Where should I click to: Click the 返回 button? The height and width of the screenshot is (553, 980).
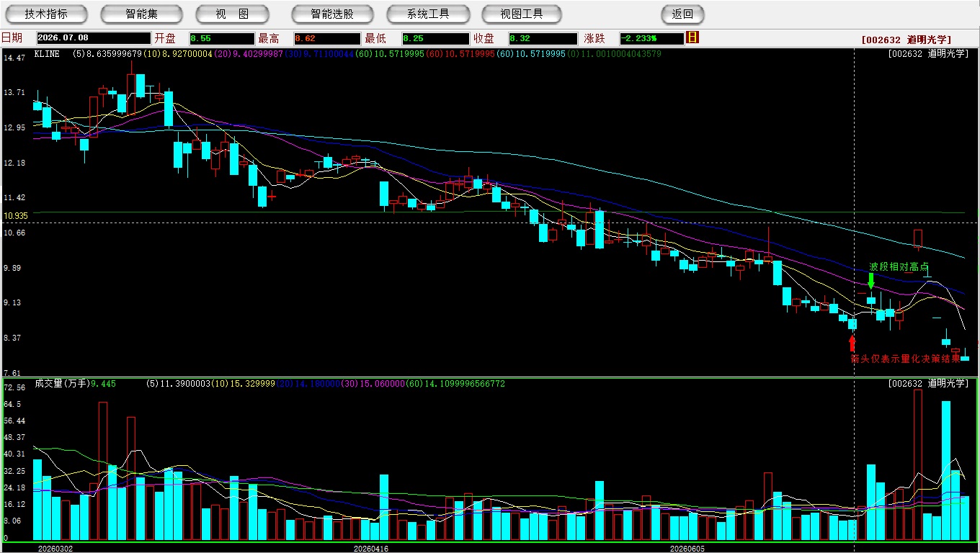[682, 14]
